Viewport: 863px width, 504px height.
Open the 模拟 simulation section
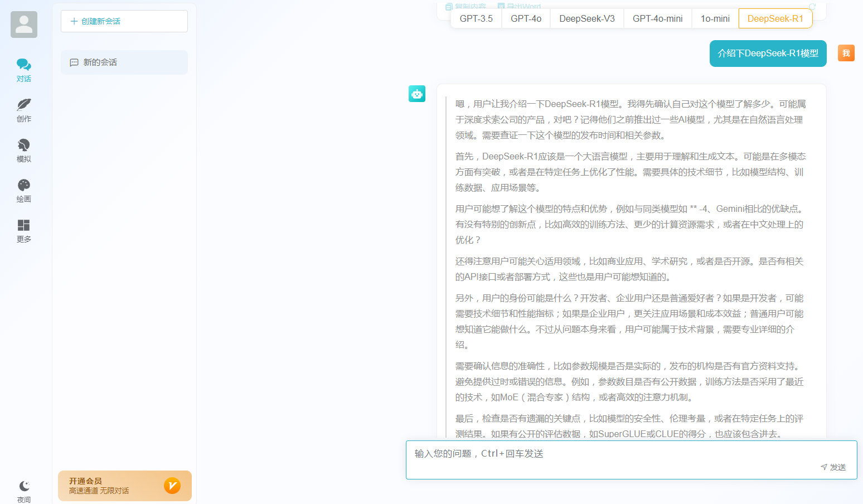(x=23, y=151)
